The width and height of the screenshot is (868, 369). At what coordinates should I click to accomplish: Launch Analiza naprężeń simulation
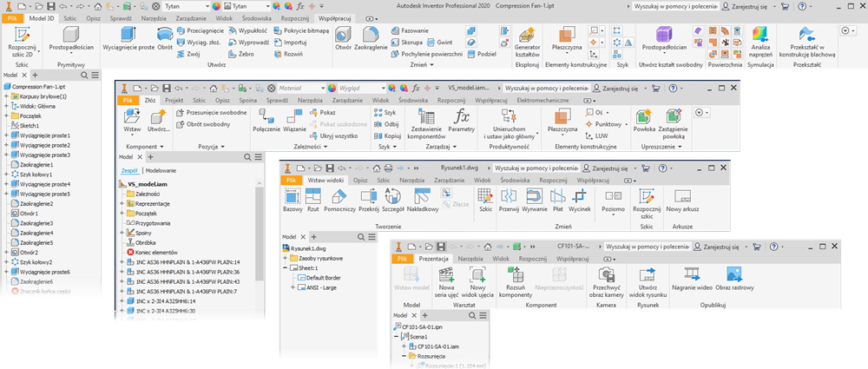pyautogui.click(x=760, y=42)
